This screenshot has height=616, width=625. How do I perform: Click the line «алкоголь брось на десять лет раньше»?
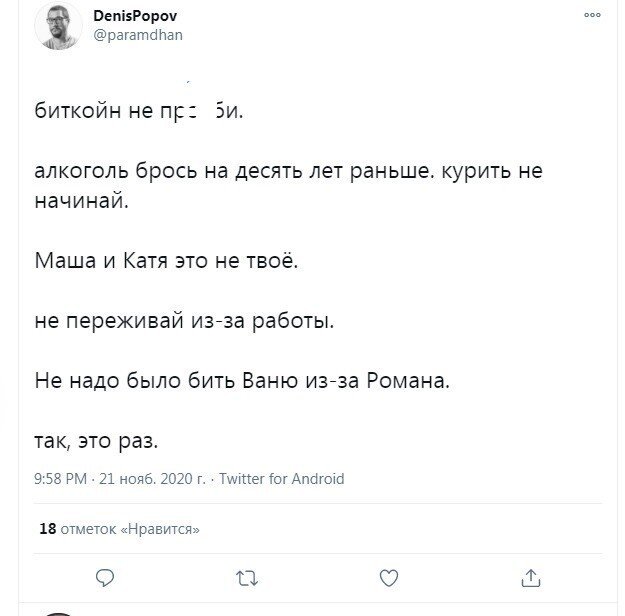(230, 171)
